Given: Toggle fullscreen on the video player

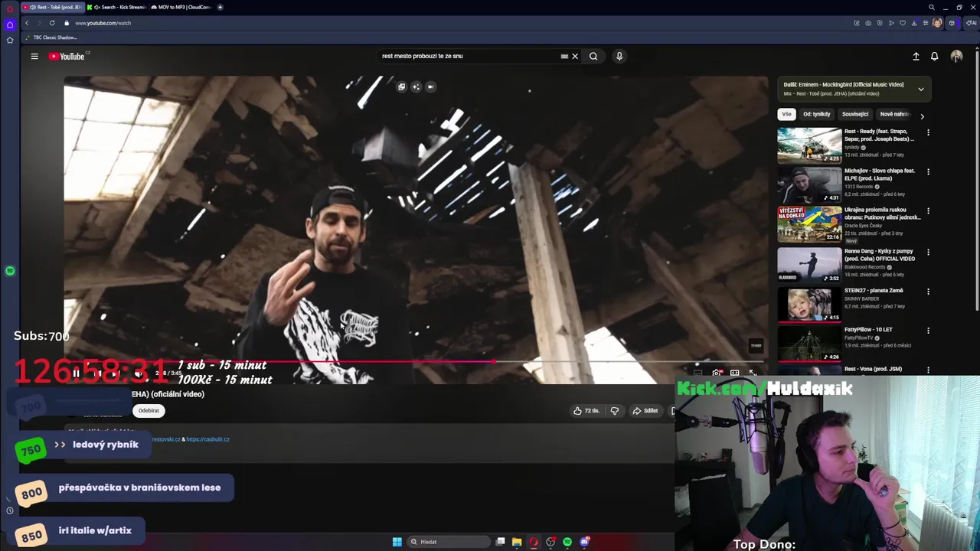Looking at the screenshot, I should 753,373.
